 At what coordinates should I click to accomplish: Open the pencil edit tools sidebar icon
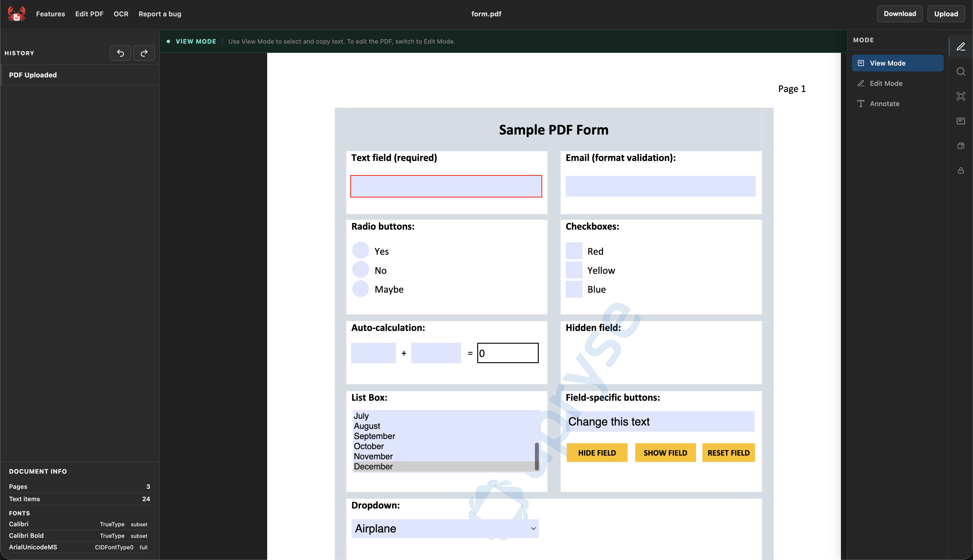click(961, 47)
